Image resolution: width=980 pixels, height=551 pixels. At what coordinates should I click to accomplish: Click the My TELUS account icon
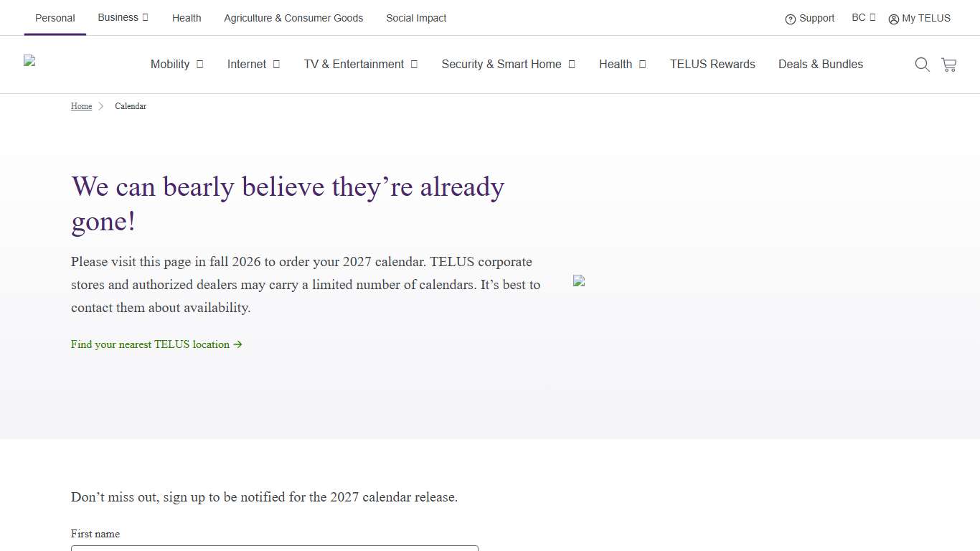click(893, 19)
